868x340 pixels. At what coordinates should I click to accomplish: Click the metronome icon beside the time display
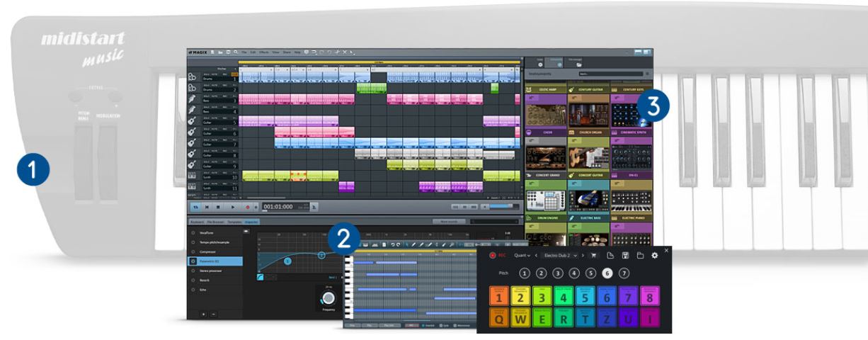pos(315,207)
